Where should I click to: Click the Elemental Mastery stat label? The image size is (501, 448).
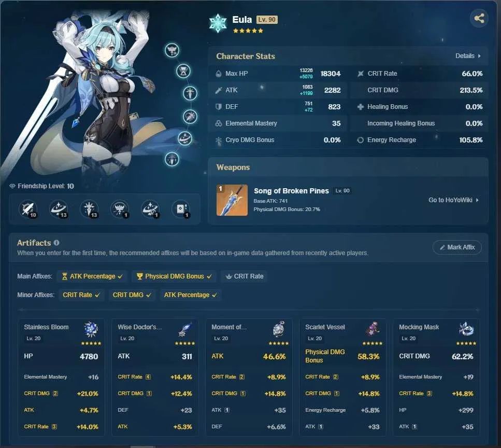[251, 123]
